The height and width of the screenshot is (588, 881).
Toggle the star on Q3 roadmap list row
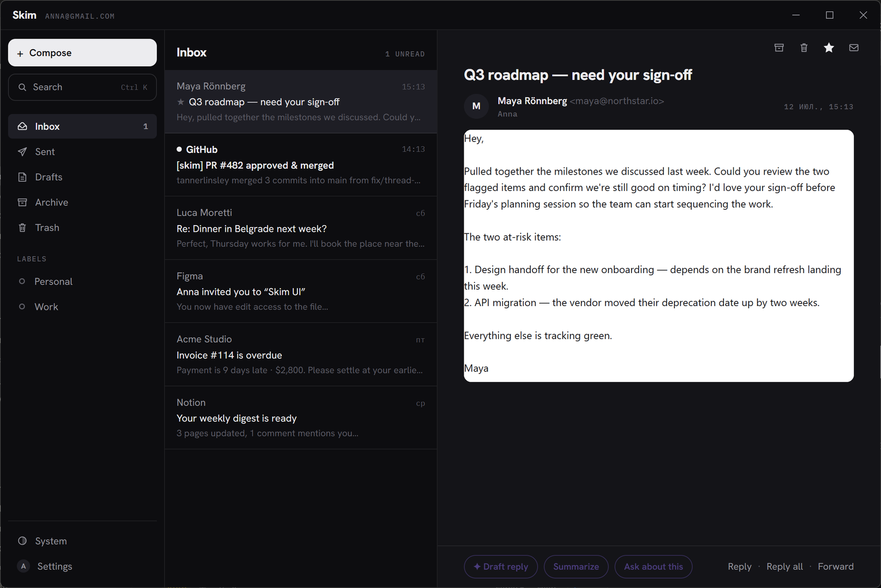181,102
